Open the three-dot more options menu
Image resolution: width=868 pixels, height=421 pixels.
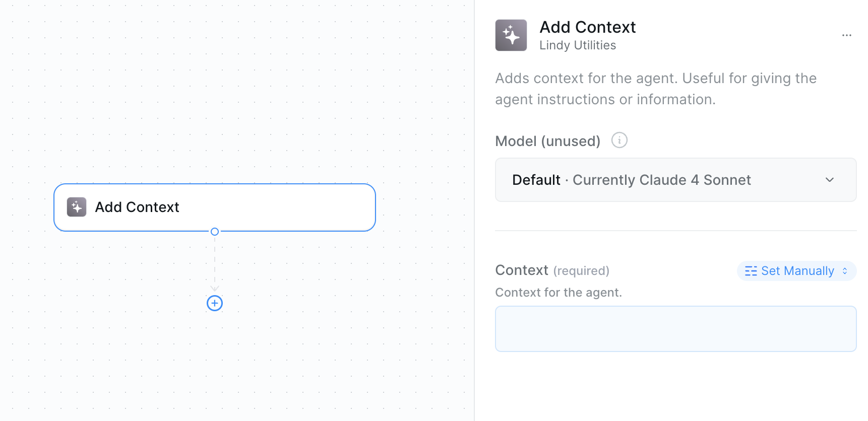coord(846,35)
